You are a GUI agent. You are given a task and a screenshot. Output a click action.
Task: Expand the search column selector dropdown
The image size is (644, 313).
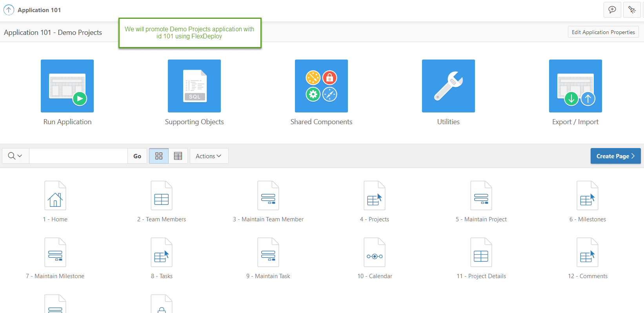coord(15,156)
